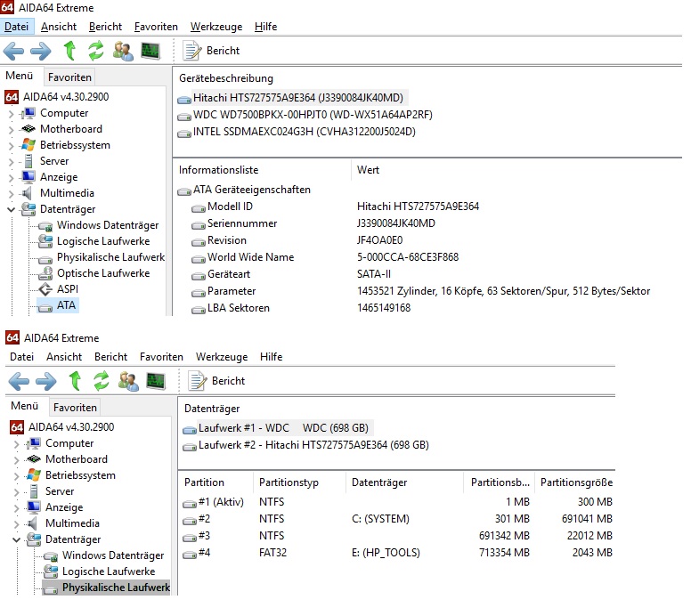Viewport: 691px width, 616px height.
Task: Open Favoriten menu in upper window
Action: click(x=156, y=27)
